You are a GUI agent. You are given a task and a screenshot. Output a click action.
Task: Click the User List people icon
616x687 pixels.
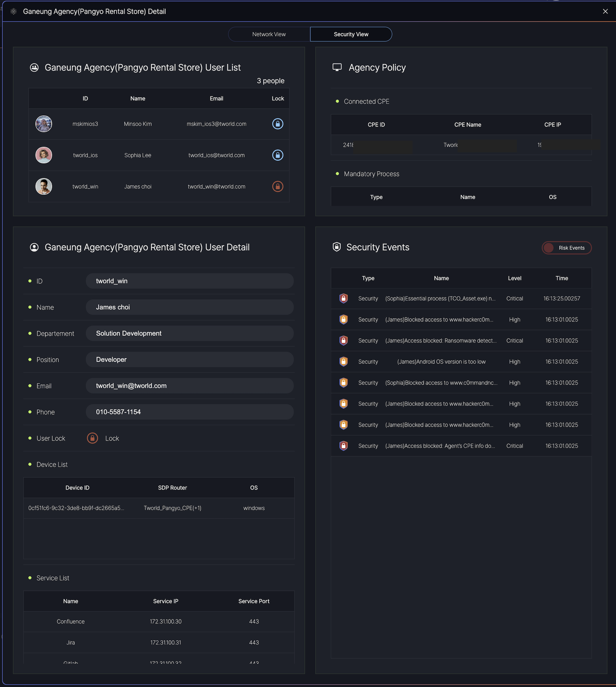click(34, 68)
